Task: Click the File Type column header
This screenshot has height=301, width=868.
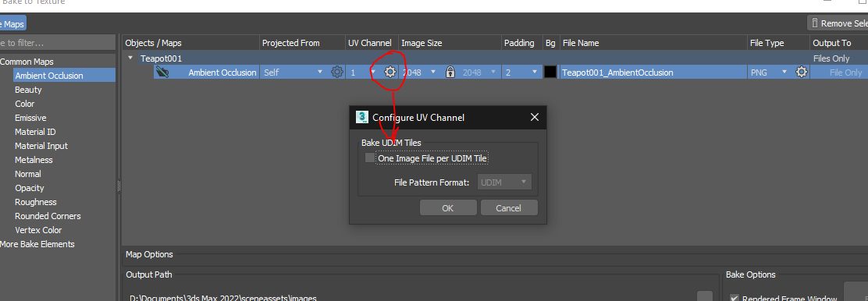Action: click(778, 43)
